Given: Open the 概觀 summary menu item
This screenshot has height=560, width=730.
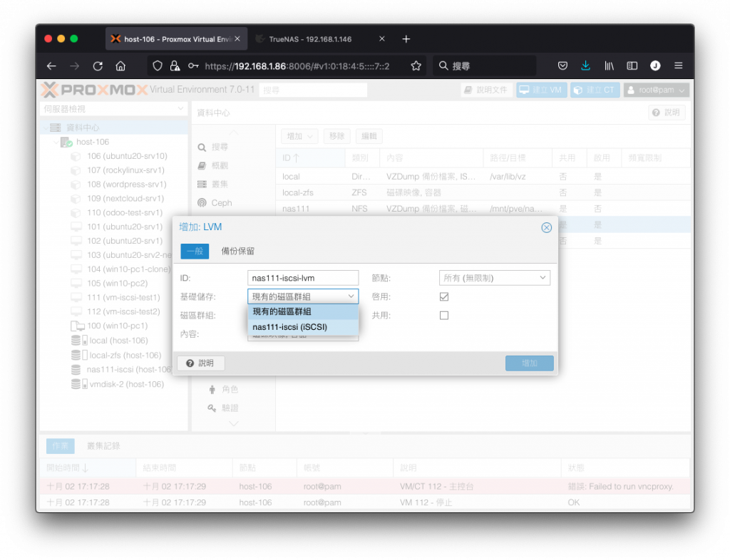Looking at the screenshot, I should coord(220,165).
